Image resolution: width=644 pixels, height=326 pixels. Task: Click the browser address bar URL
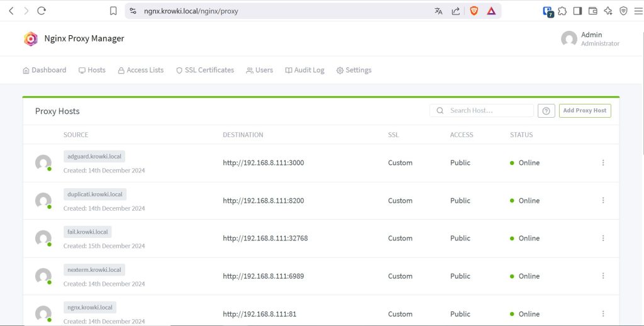pos(191,11)
